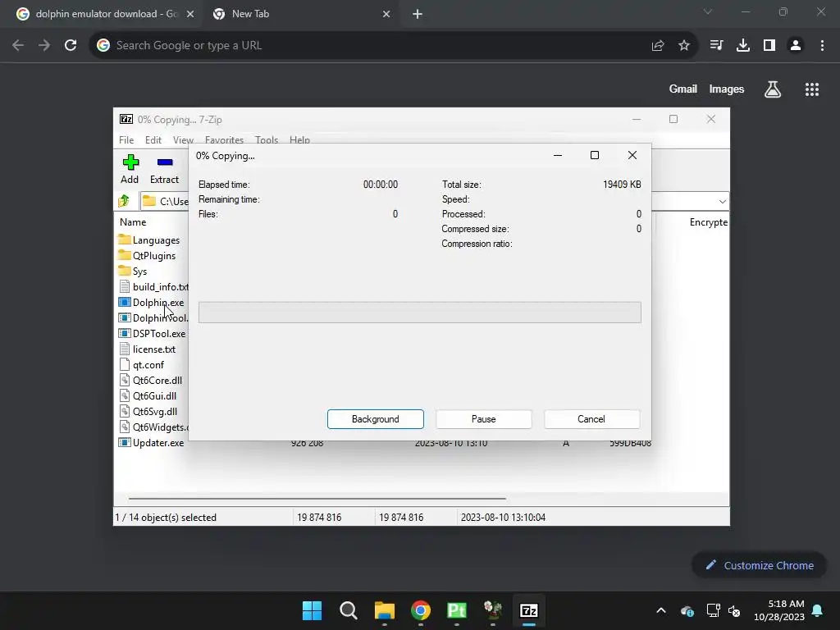Select the Sys folder
Image resolution: width=840 pixels, height=630 pixels.
(133, 271)
